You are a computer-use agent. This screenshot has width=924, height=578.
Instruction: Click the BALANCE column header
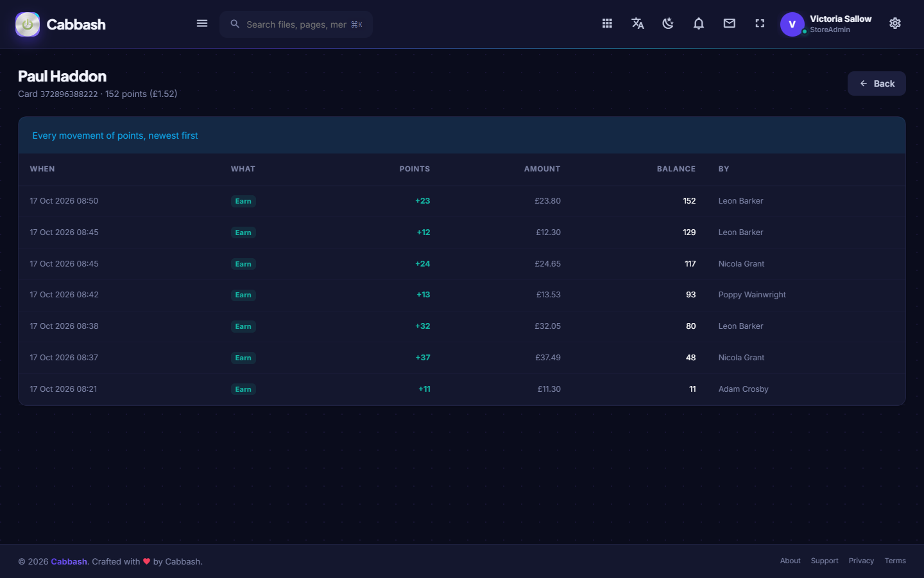coord(676,169)
